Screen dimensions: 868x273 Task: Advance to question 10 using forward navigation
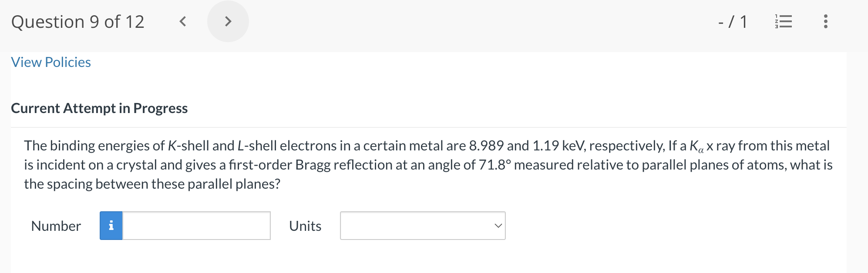point(228,21)
